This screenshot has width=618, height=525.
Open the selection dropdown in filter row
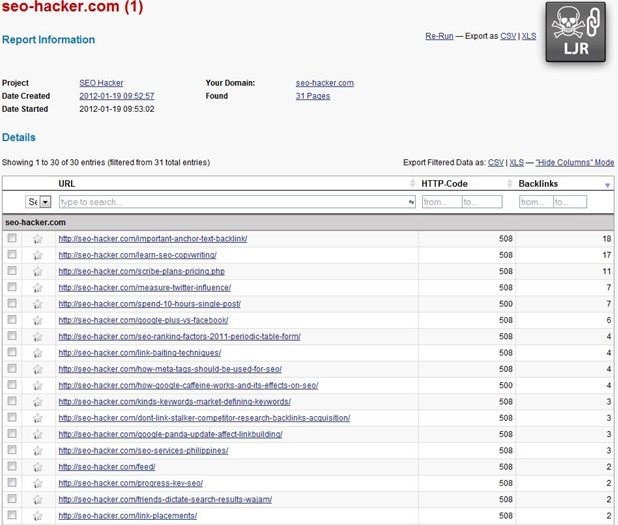click(45, 202)
